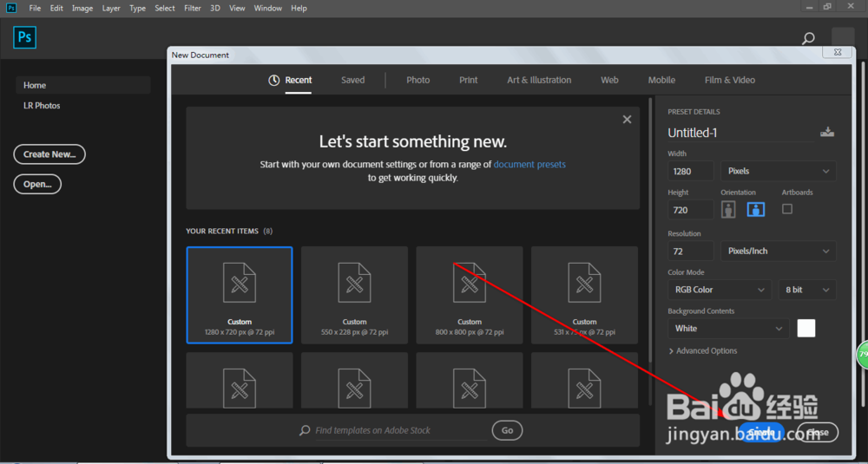Screen dimensions: 868x464
Task: Click the blue Create button
Action: pyautogui.click(x=761, y=432)
